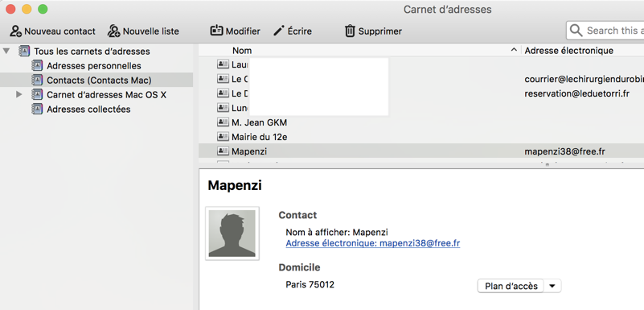Open dropdown arrow next to Plan d'accès

point(552,286)
